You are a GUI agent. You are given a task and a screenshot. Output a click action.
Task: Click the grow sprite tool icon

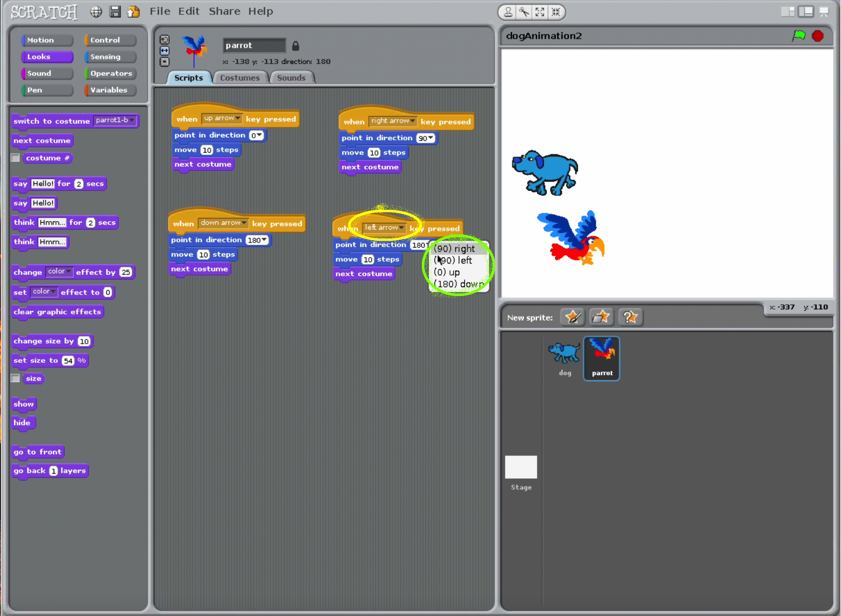[x=540, y=12]
